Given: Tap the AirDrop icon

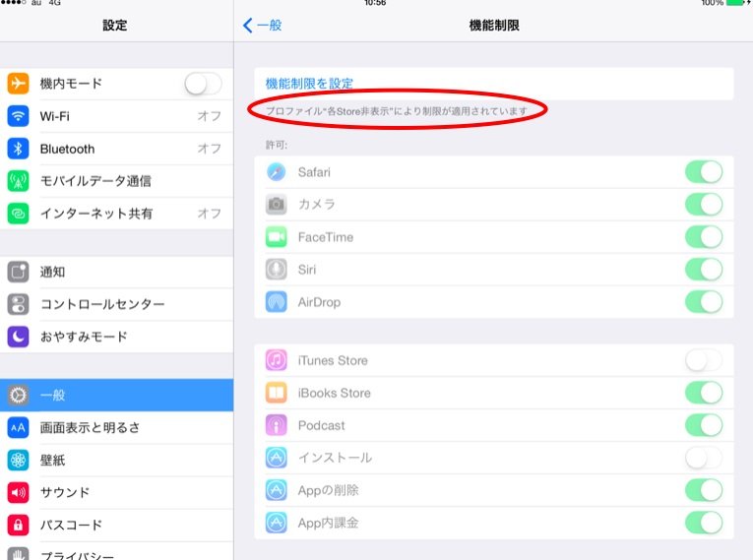Looking at the screenshot, I should (x=277, y=302).
